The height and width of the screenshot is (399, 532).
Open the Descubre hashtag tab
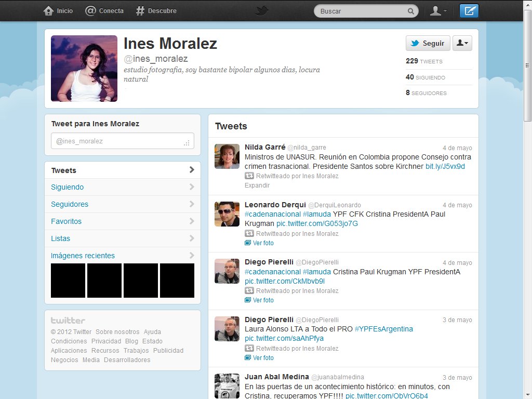coord(156,11)
